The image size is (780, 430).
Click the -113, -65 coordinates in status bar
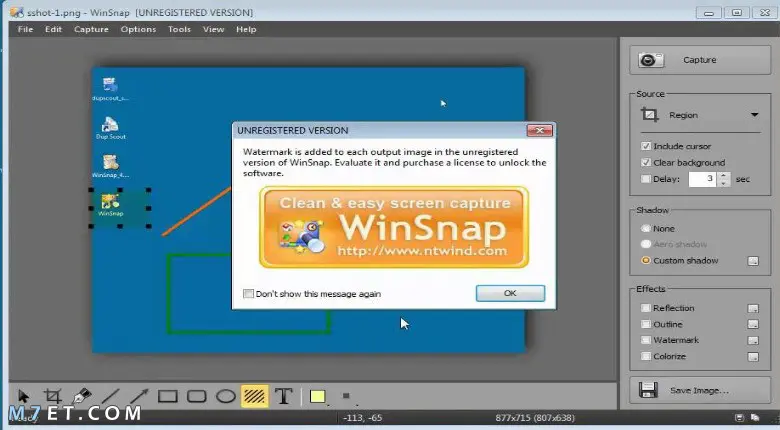pos(363,418)
